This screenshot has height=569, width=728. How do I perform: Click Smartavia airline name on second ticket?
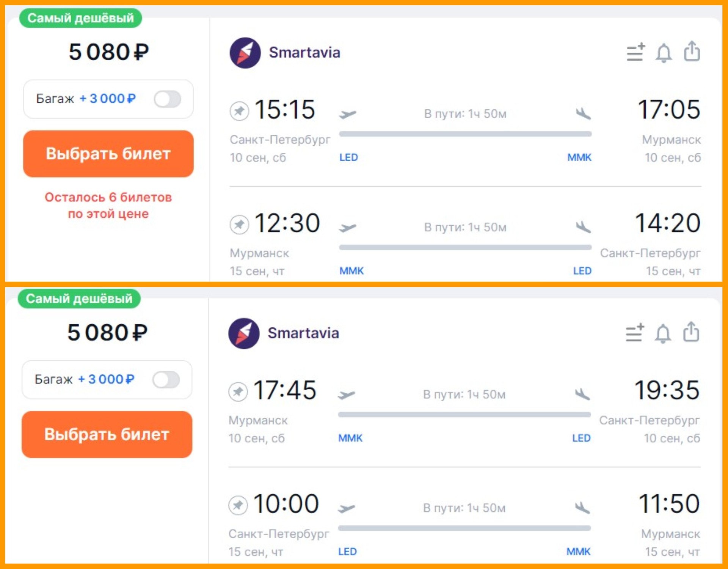coord(303,333)
